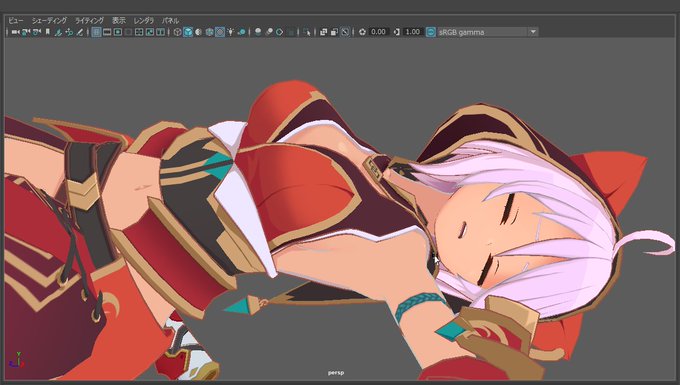The image size is (680, 385).
Task: Click the Depth of Field icon
Action: pyautogui.click(x=291, y=32)
